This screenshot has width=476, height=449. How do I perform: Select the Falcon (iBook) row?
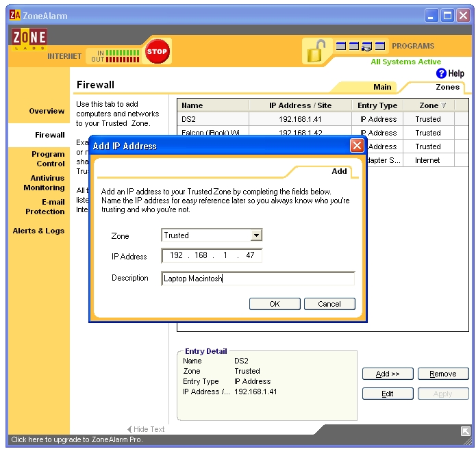click(323, 132)
